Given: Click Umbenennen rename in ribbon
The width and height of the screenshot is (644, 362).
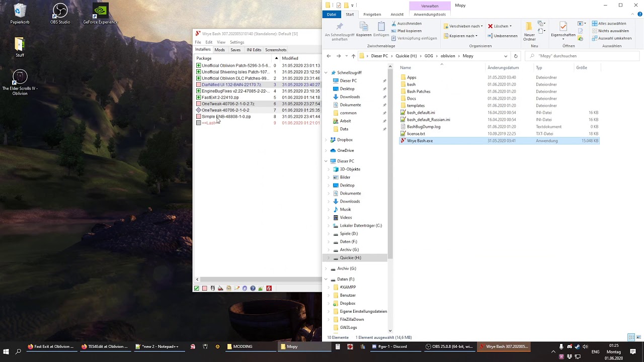Looking at the screenshot, I should tap(502, 36).
